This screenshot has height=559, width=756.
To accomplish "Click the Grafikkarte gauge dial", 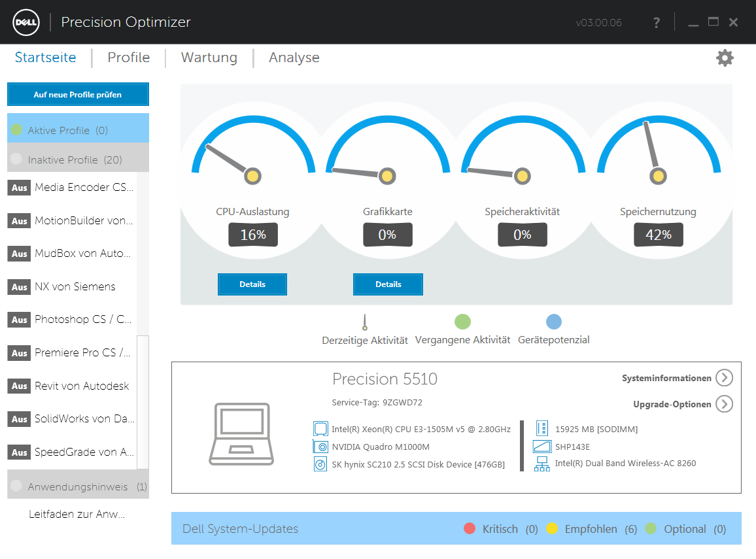I will [x=388, y=150].
